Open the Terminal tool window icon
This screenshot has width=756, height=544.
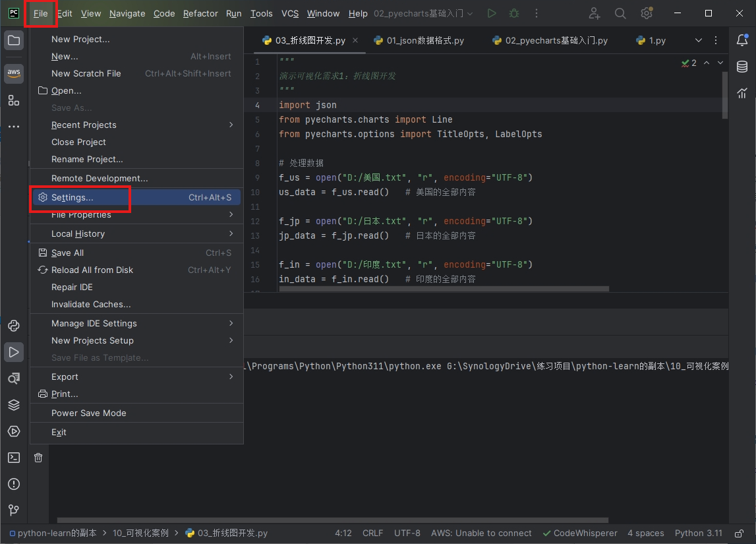coord(14,458)
